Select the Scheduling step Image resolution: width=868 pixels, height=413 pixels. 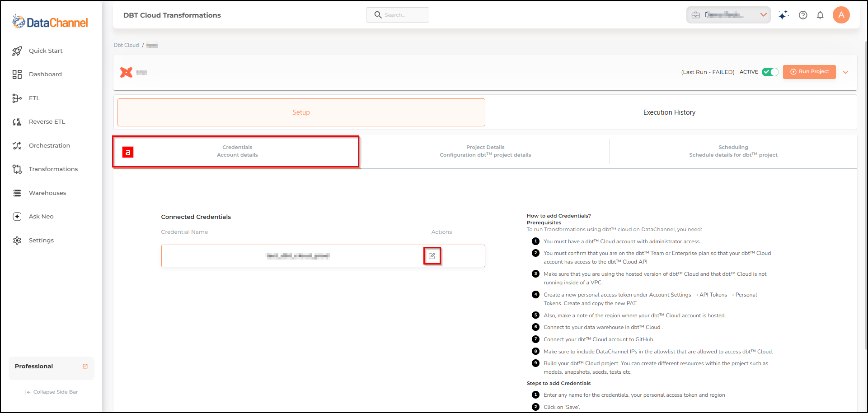coord(733,151)
